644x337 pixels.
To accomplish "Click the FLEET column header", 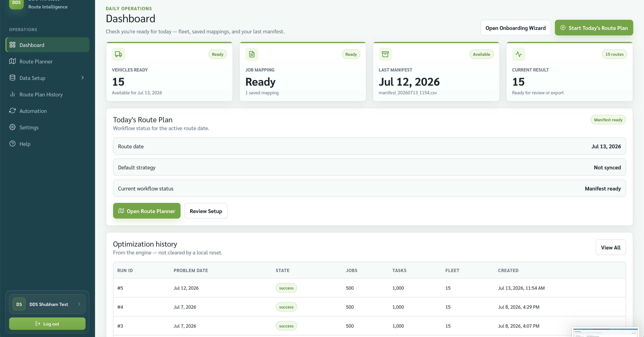I will coord(452,270).
